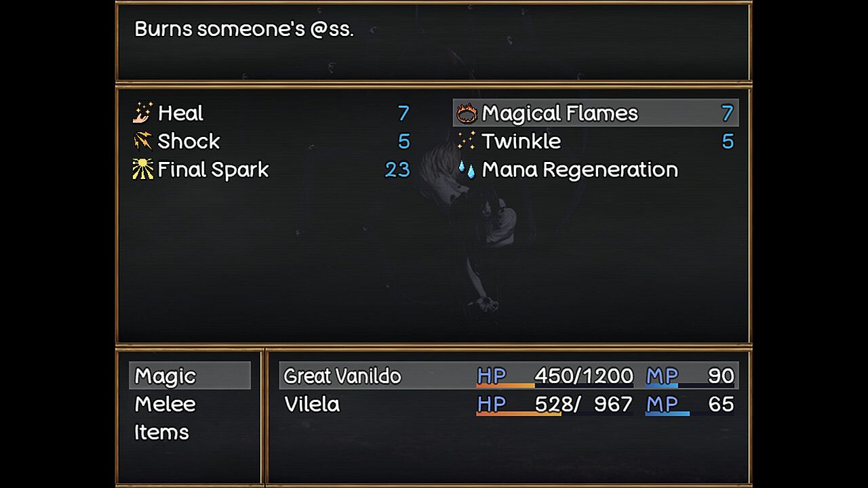
Task: Click the Magical Flames fire ring icon
Action: [x=467, y=113]
